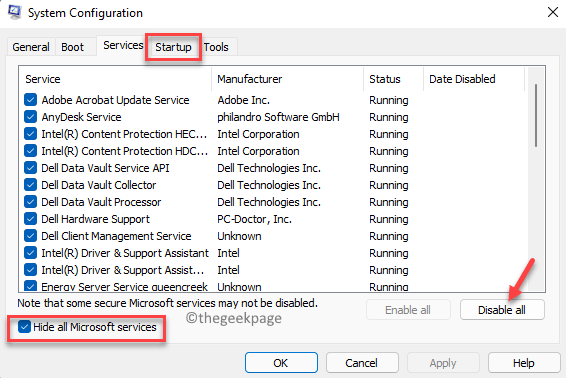Sort by the Service column header
Image resolution: width=566 pixels, height=378 pixels.
(115, 79)
